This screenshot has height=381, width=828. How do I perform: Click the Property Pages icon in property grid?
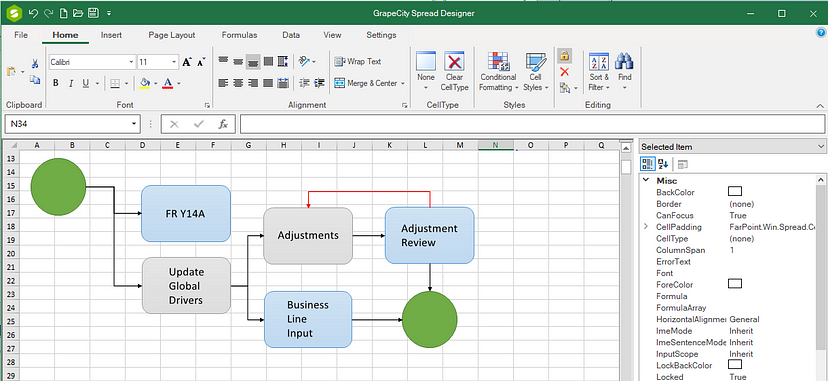(x=683, y=165)
